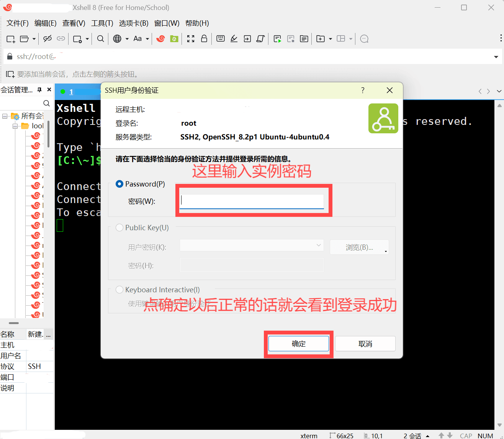Open the address bar history dropdown

point(496,57)
